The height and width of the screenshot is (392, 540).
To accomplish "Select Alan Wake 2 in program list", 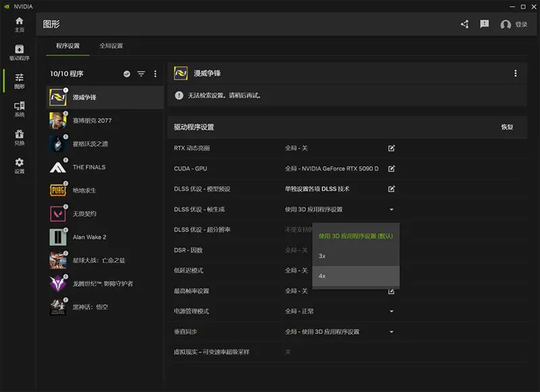I will (105, 237).
